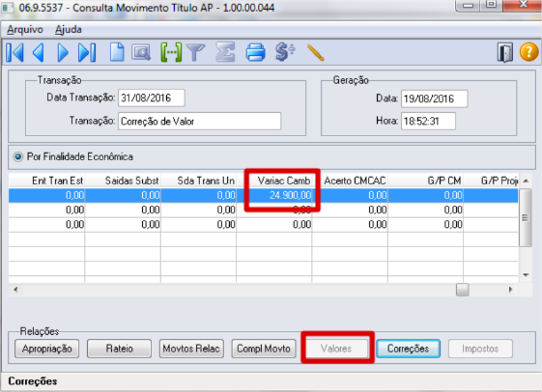Go to last record icon

pos(87,52)
